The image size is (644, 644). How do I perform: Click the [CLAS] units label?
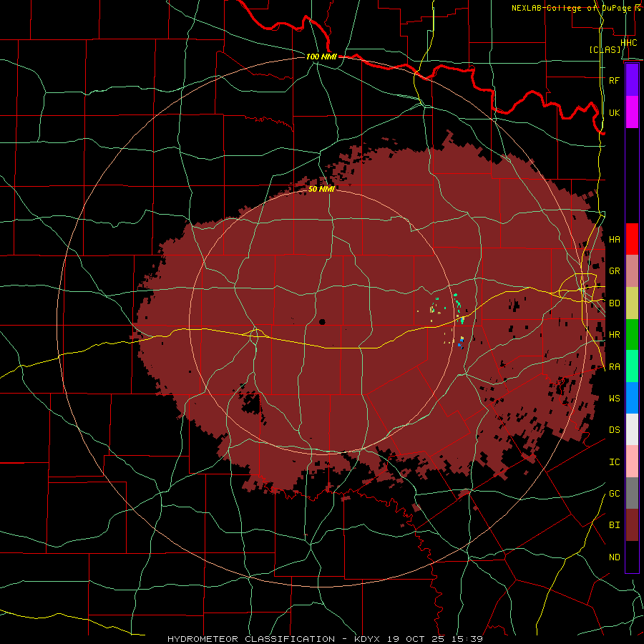pos(605,50)
